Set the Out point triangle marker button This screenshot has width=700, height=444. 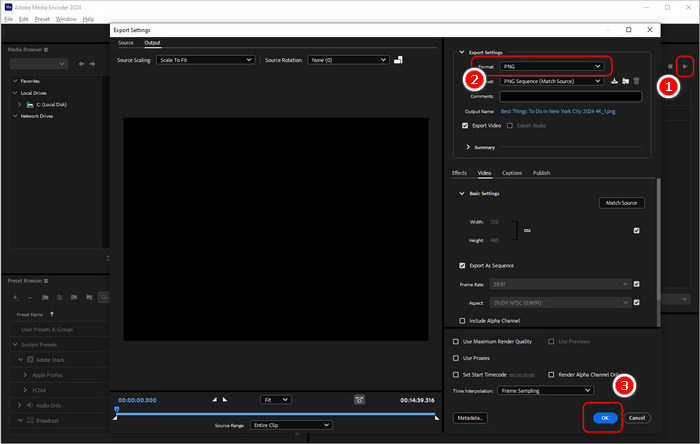(225, 399)
